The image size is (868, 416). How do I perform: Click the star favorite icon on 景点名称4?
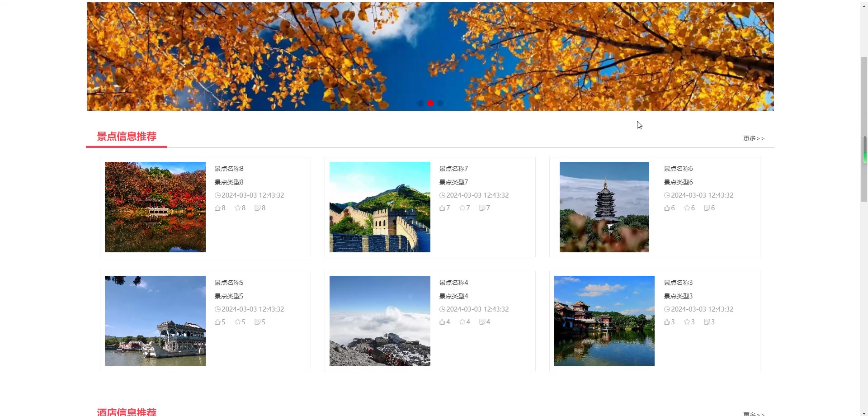tap(462, 322)
